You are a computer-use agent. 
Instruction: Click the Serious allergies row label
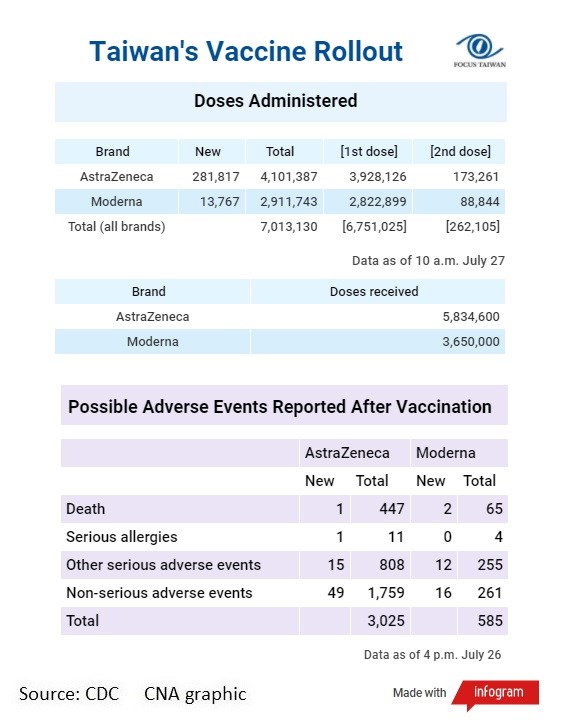122,537
